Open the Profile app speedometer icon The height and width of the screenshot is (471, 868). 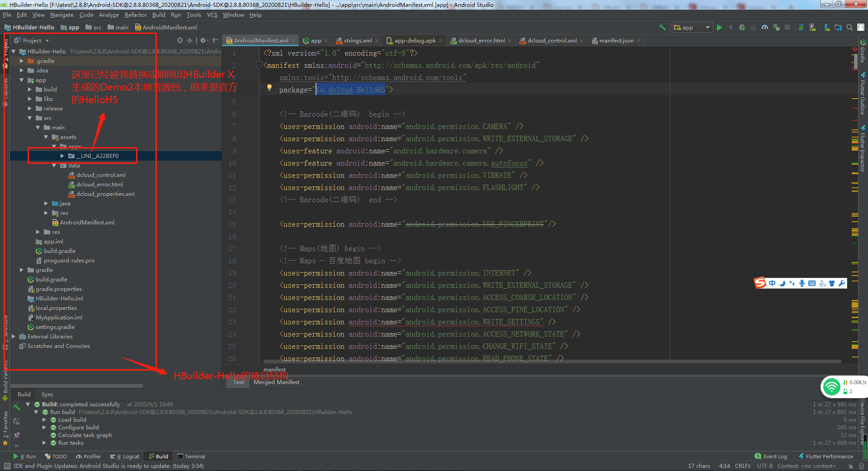coord(765,27)
